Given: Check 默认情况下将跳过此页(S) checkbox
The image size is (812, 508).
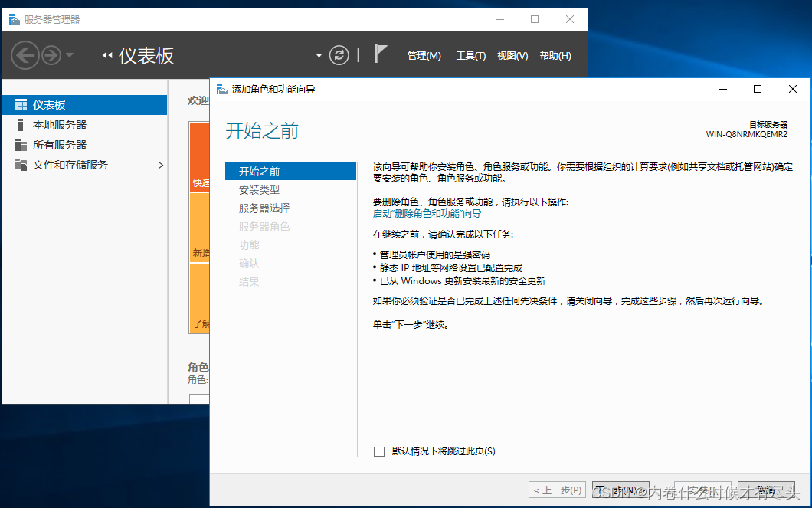Looking at the screenshot, I should point(379,451).
